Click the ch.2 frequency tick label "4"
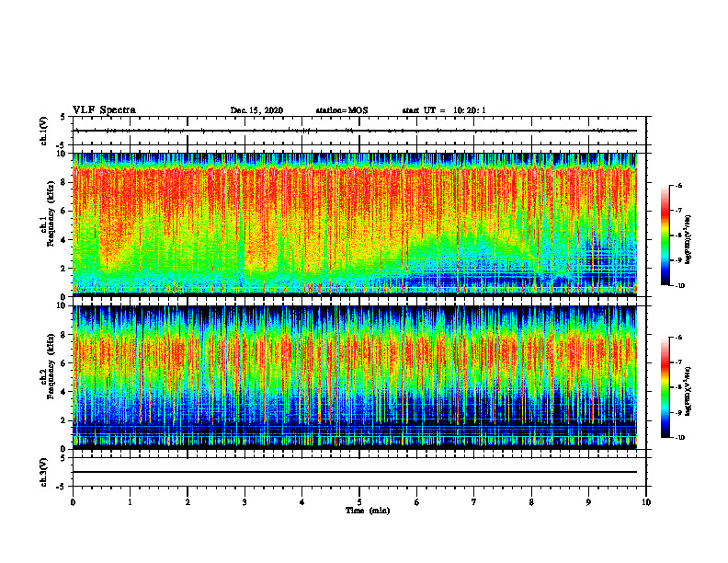The height and width of the screenshot is (563, 728). (63, 392)
